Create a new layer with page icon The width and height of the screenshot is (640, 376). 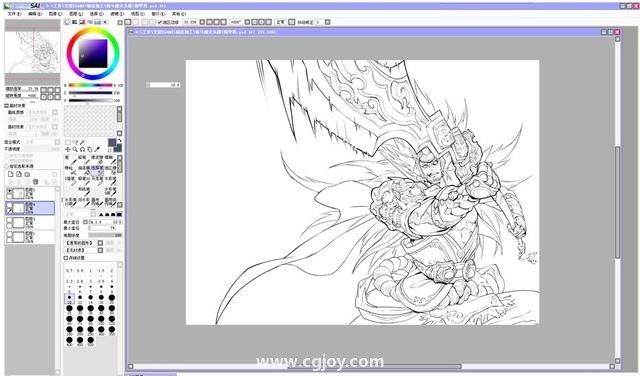click(11, 174)
